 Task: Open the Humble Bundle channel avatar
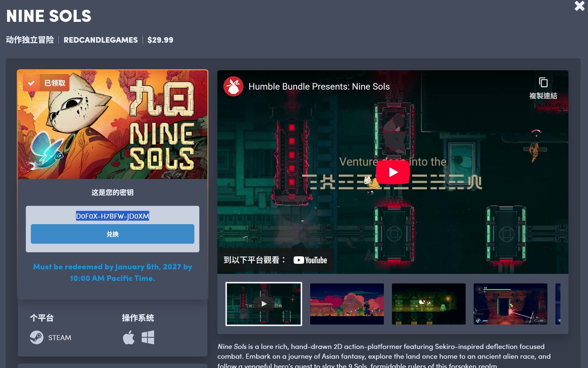pyautogui.click(x=233, y=86)
